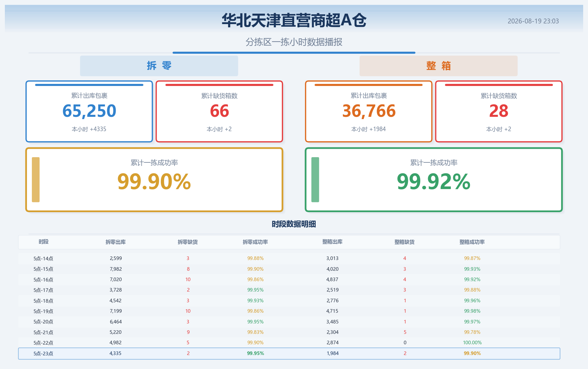Click the 99.88% rate in 5点-14点 row

[x=255, y=258]
